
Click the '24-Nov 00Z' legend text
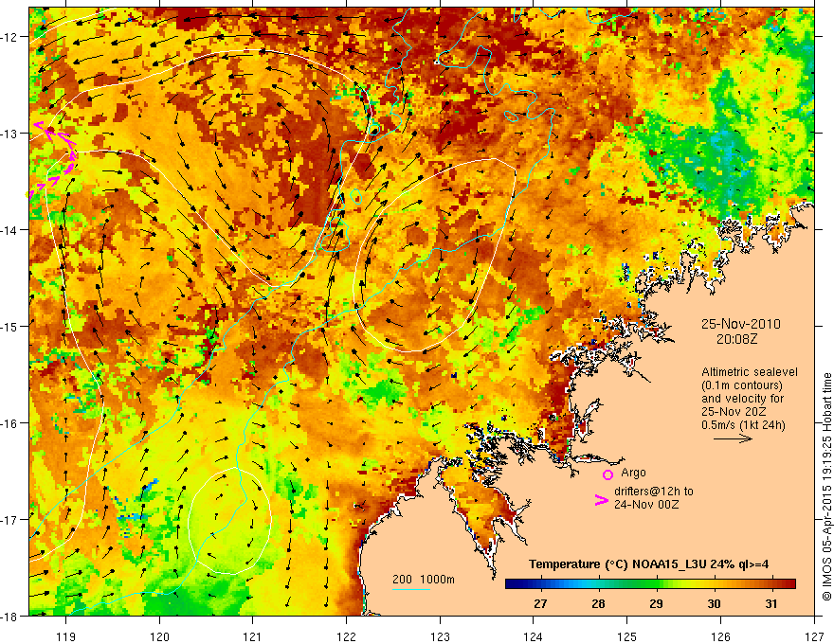[x=646, y=505]
